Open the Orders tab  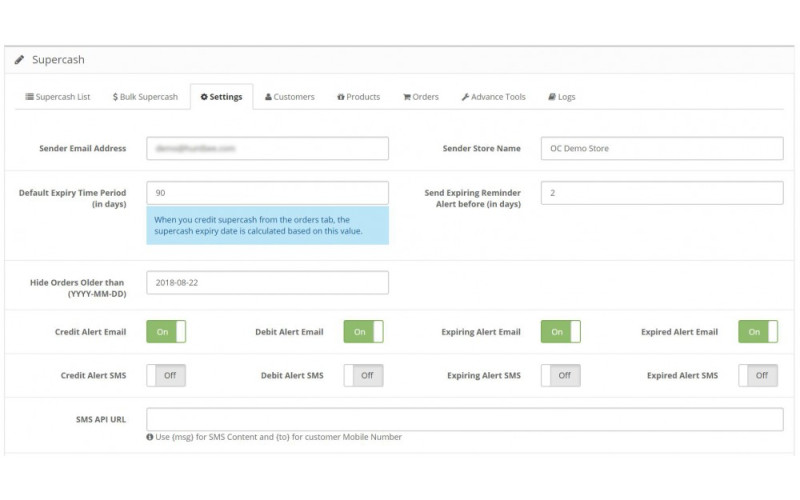click(x=421, y=97)
